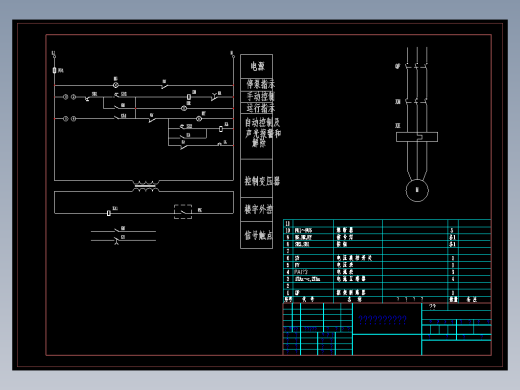The width and height of the screenshot is (520, 390).
Task: Click the QF breaker label beside the main circuit
Action: coord(397,66)
